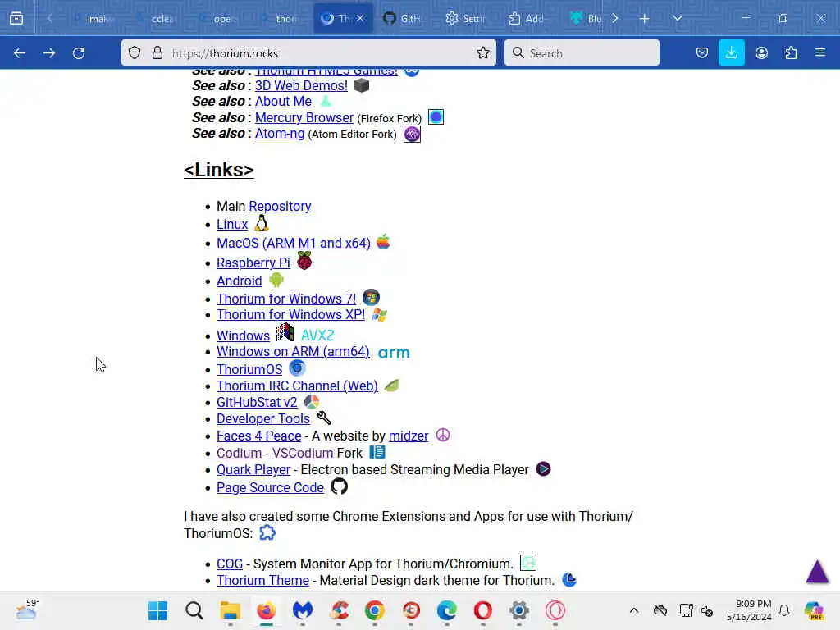Open the 3D Web Demos link
The width and height of the screenshot is (840, 630).
(x=301, y=85)
